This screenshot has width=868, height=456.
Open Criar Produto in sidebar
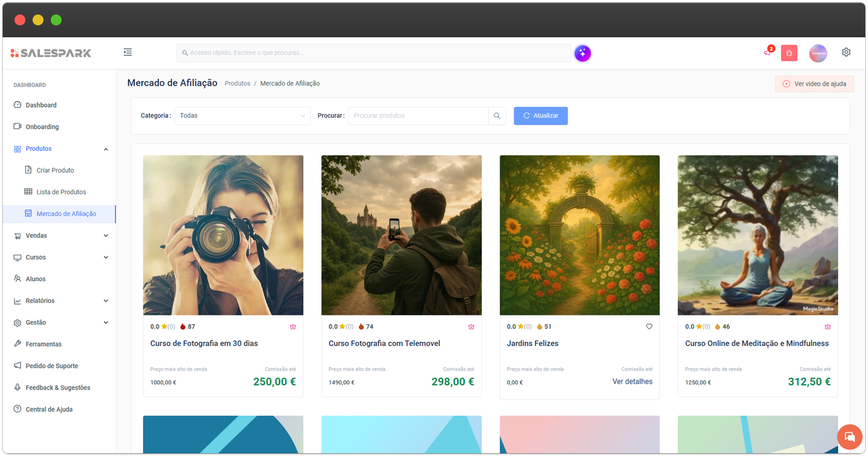pos(55,170)
